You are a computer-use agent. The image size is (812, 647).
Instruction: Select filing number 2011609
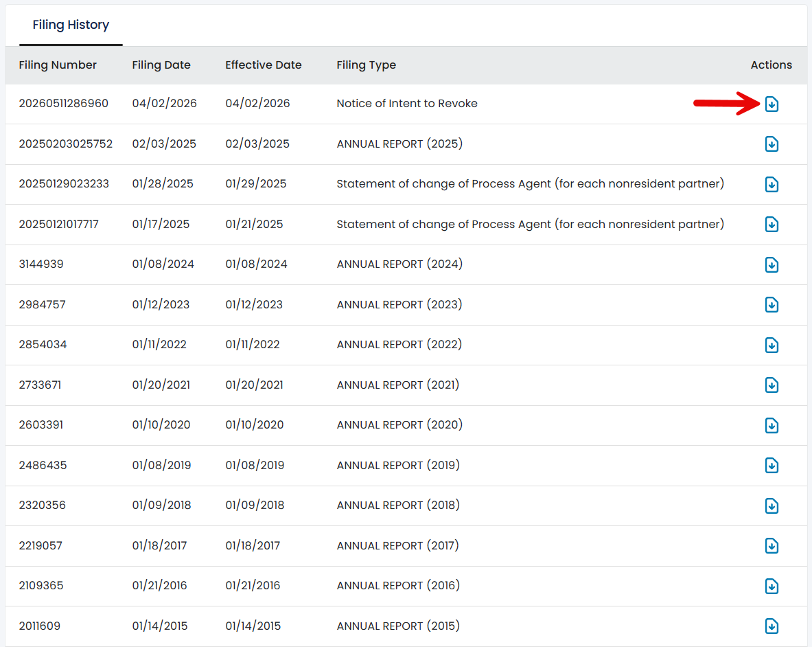point(39,625)
